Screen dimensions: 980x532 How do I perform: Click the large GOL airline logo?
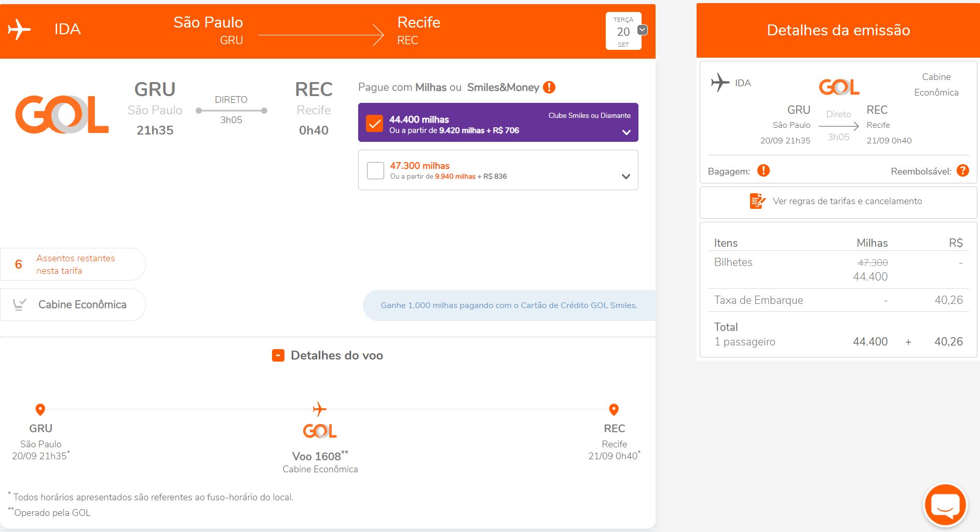point(62,114)
